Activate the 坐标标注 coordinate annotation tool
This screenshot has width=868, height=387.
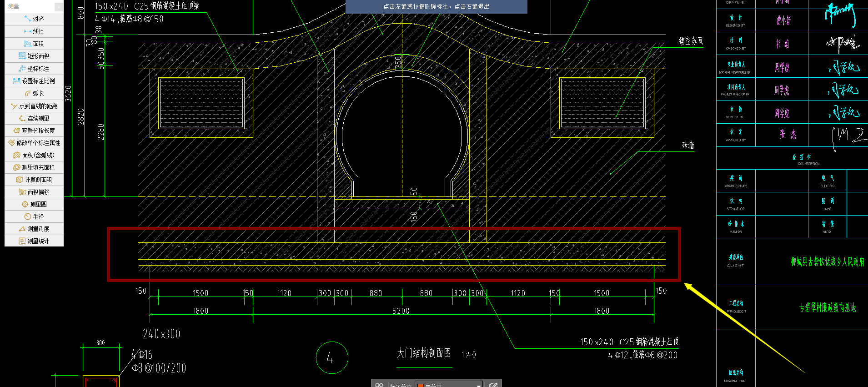pyautogui.click(x=34, y=69)
